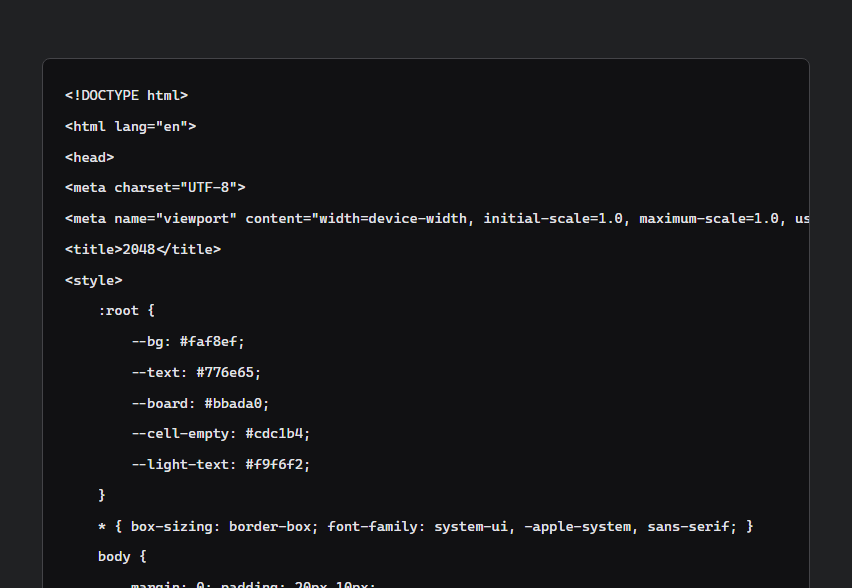Screen dimensions: 852x588
Task: Click the '--board: #bbada0;' declaration
Action: click(x=200, y=404)
